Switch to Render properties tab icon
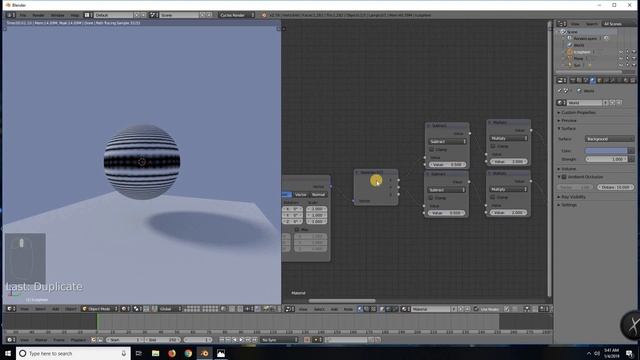The height and width of the screenshot is (360, 640). tap(572, 80)
